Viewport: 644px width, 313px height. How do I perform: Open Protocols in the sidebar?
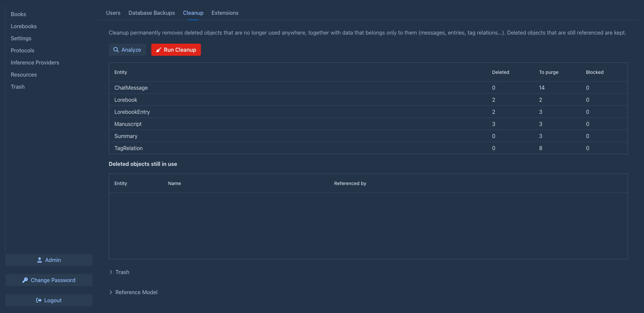click(22, 50)
